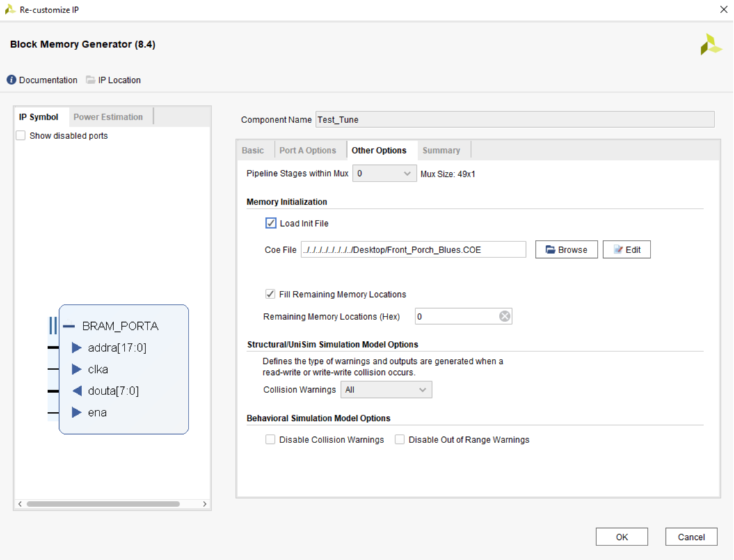Open the Collision Warnings dropdown

[424, 390]
